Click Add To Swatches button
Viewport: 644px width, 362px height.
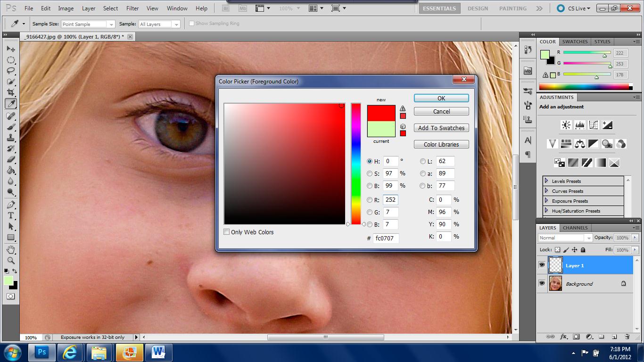[441, 128]
